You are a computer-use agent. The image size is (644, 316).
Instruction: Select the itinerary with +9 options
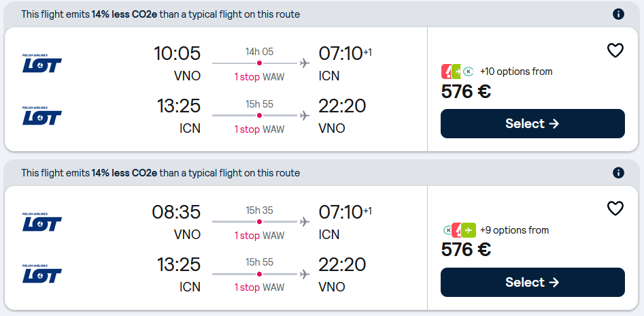[532, 283]
